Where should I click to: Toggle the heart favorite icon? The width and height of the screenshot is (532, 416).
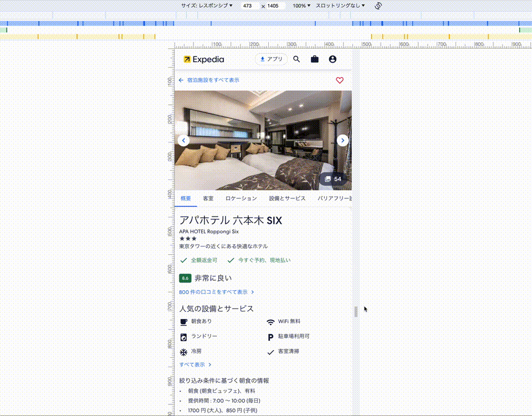[340, 80]
